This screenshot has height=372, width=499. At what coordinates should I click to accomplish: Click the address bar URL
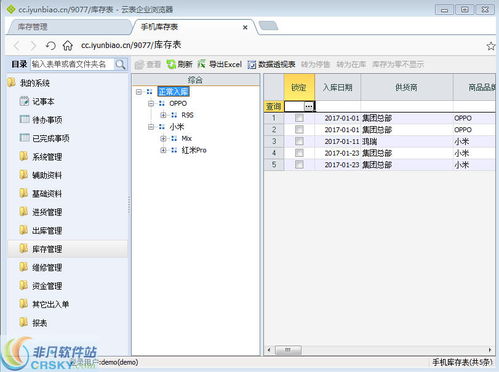coord(131,45)
